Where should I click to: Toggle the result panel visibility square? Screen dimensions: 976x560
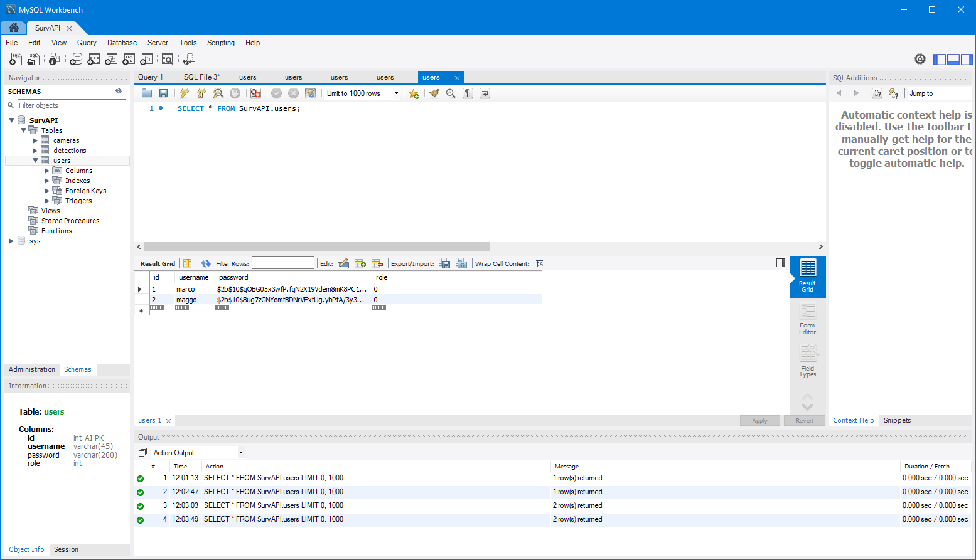(x=780, y=263)
